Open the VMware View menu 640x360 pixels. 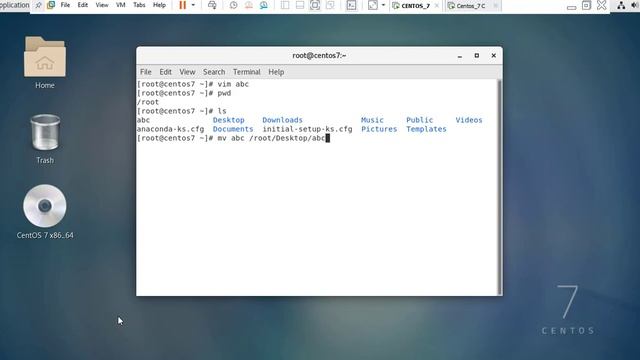tap(102, 5)
